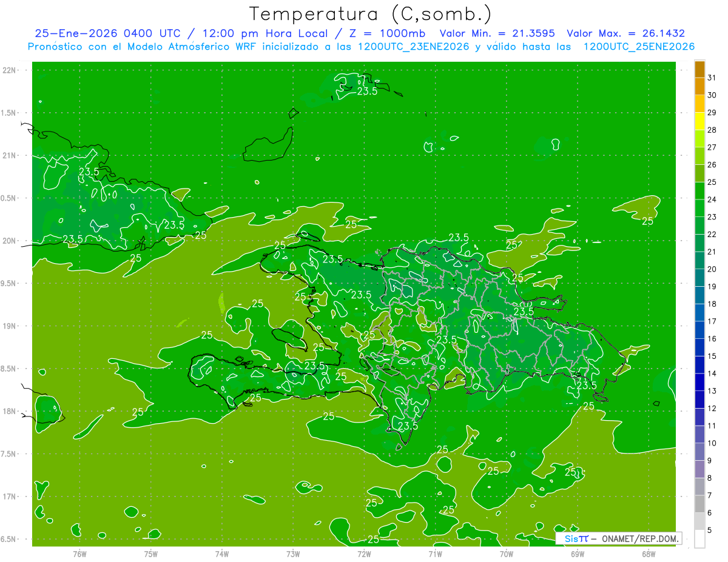Click the legend scale label '5'
Image resolution: width=728 pixels, height=562 pixels.
(709, 530)
